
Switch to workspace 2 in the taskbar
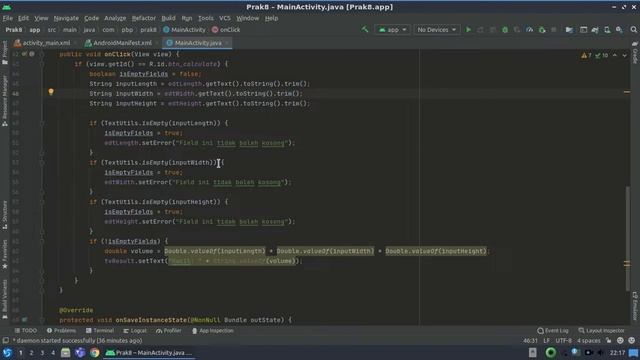point(31,353)
